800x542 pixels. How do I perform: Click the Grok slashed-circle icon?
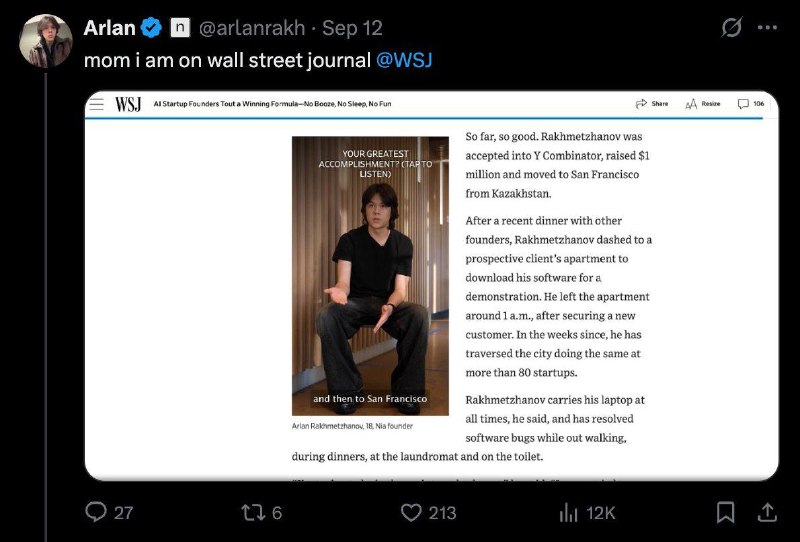[731, 28]
